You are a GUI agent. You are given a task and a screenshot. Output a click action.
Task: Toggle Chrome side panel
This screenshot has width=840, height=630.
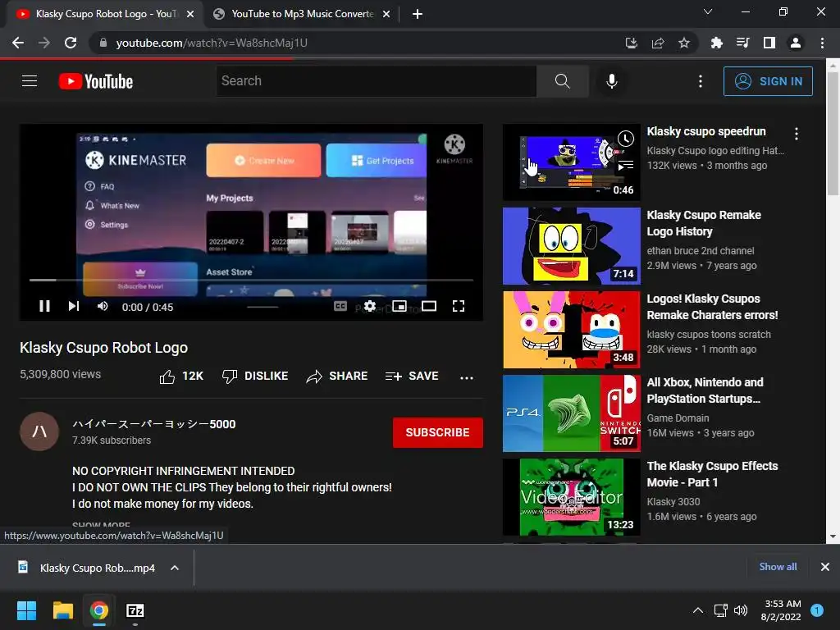pyautogui.click(x=769, y=43)
